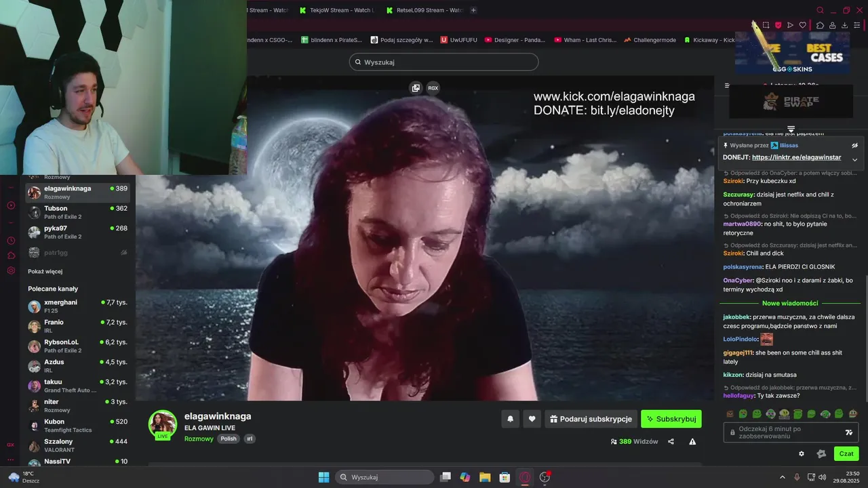Click the notification bell for elagawinknaga
The image size is (868, 488).
pyautogui.click(x=511, y=419)
